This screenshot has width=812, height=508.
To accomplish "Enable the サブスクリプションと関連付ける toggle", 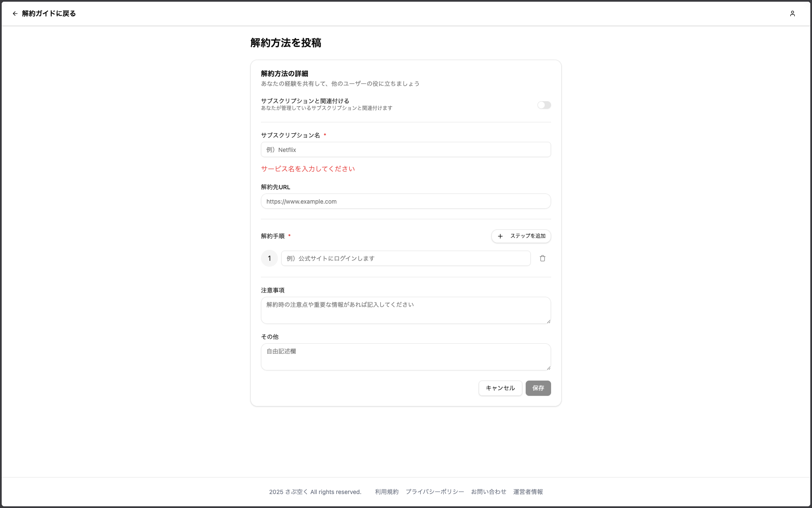I will coord(544,105).
